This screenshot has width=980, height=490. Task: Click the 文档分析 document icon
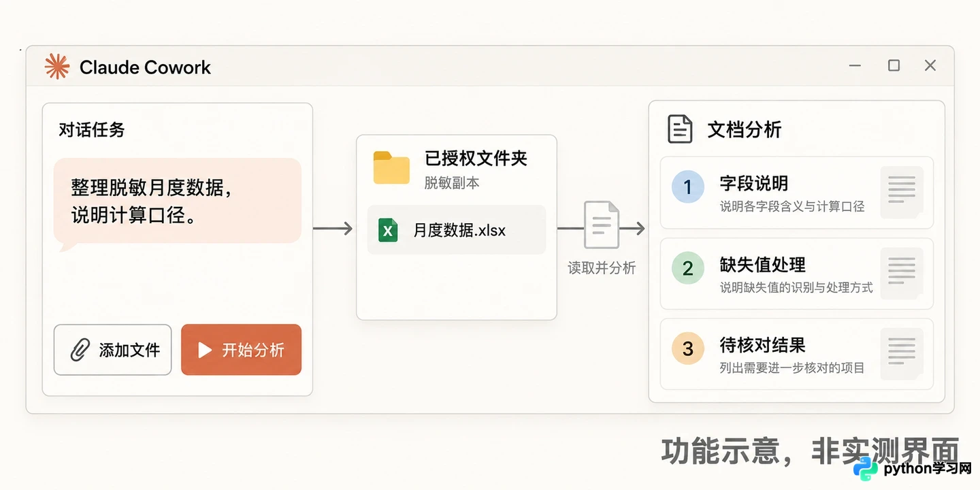pos(680,129)
